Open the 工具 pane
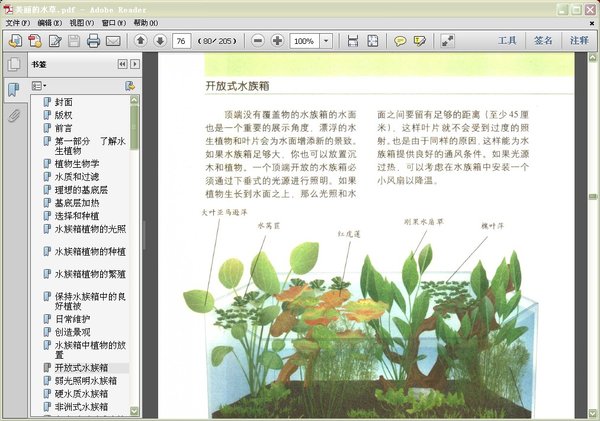Screen dimensions: 600x421 [507, 40]
